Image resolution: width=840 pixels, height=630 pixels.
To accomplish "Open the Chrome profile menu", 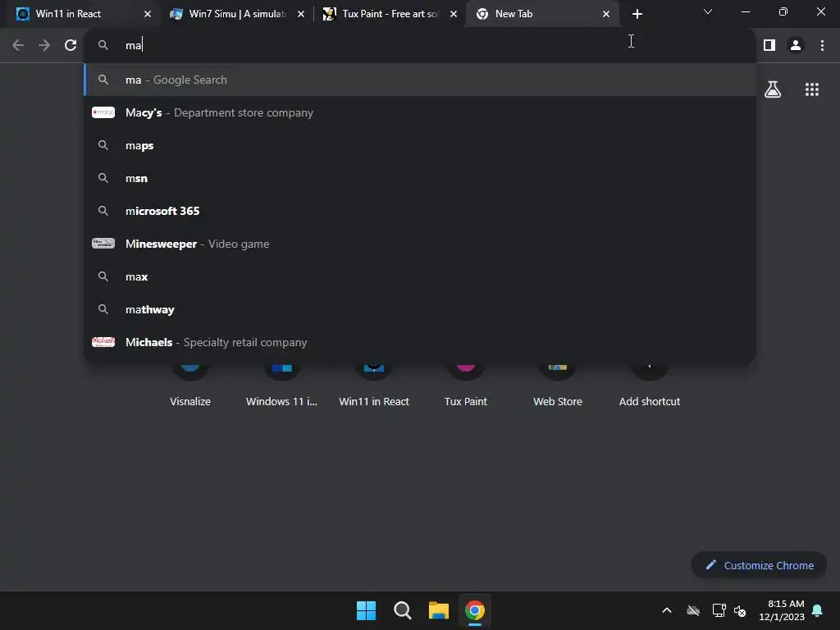I will point(796,45).
